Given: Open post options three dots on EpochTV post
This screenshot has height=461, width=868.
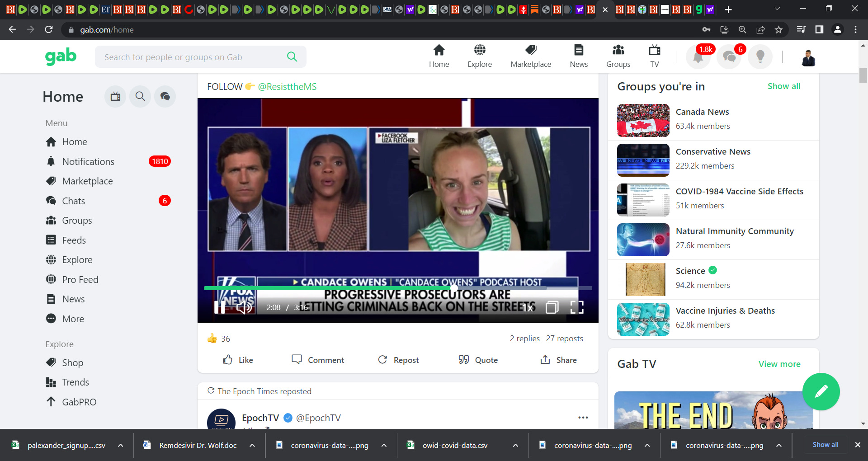Looking at the screenshot, I should click(x=583, y=418).
